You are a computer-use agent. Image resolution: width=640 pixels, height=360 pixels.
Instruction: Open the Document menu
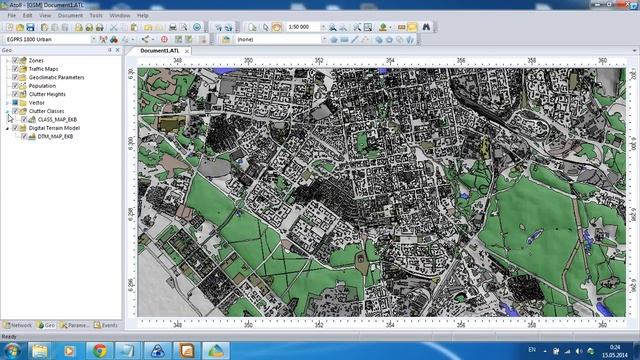point(70,16)
